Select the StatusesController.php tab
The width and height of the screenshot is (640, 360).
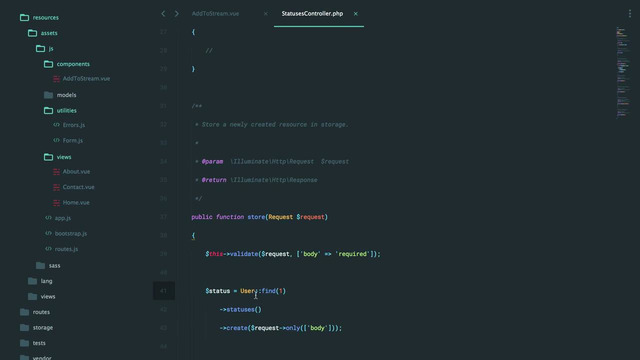(x=312, y=13)
